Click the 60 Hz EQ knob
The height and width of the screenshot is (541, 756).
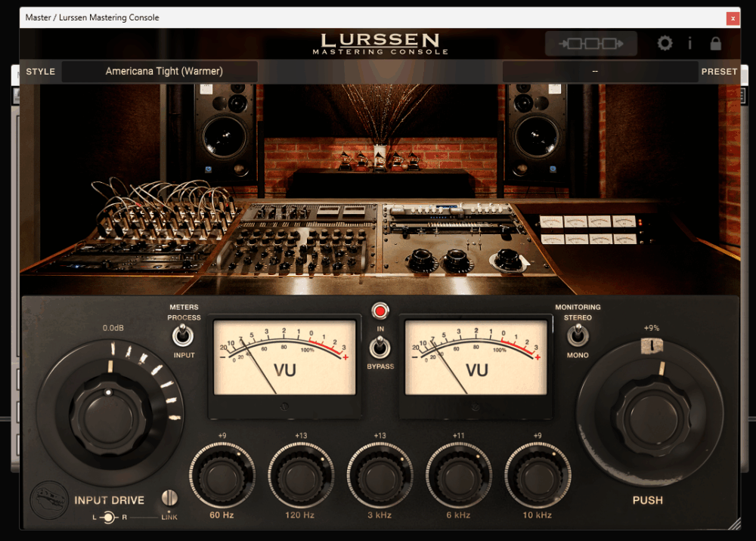[x=222, y=475]
